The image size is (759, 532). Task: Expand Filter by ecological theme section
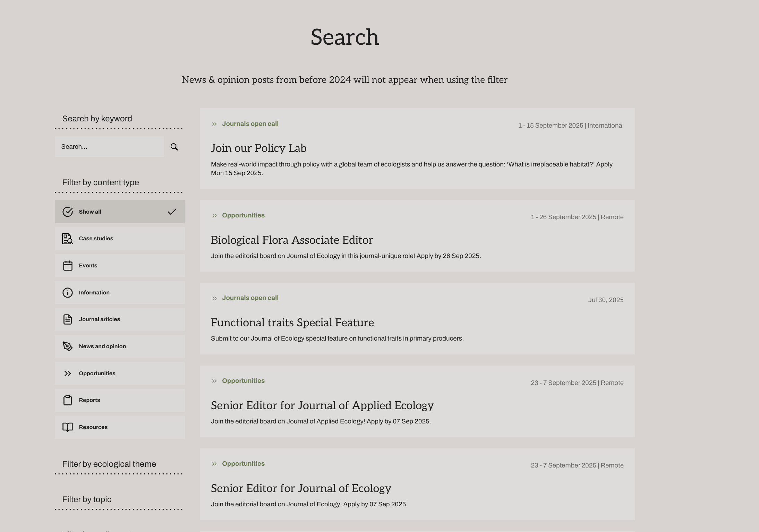point(109,464)
